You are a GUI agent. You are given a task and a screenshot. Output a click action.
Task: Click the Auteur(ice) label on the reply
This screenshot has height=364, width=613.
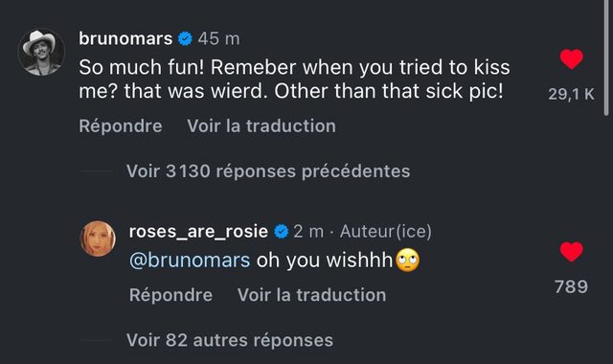pos(386,232)
